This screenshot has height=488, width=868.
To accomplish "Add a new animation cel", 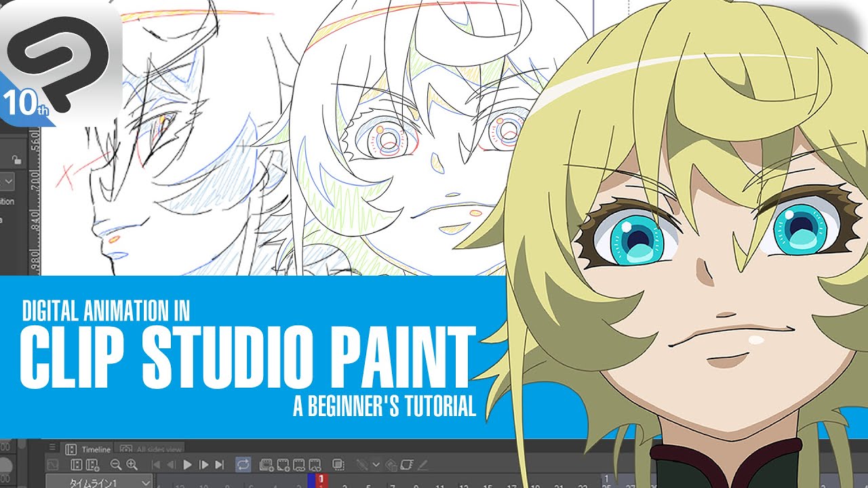I will (283, 465).
